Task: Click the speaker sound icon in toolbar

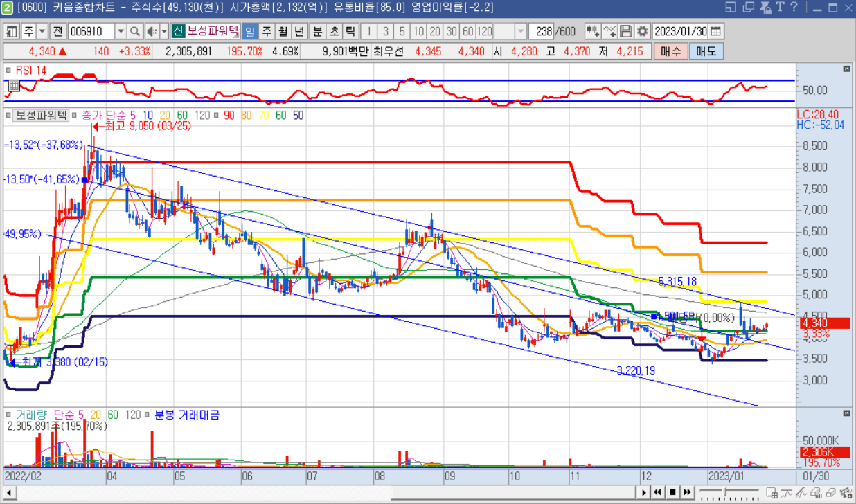Action: [151, 32]
